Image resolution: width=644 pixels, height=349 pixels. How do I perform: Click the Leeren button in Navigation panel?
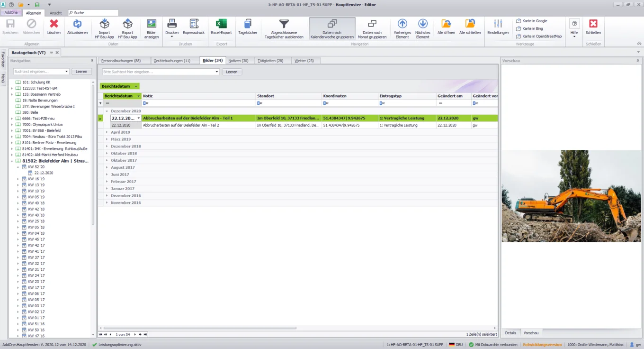(81, 71)
